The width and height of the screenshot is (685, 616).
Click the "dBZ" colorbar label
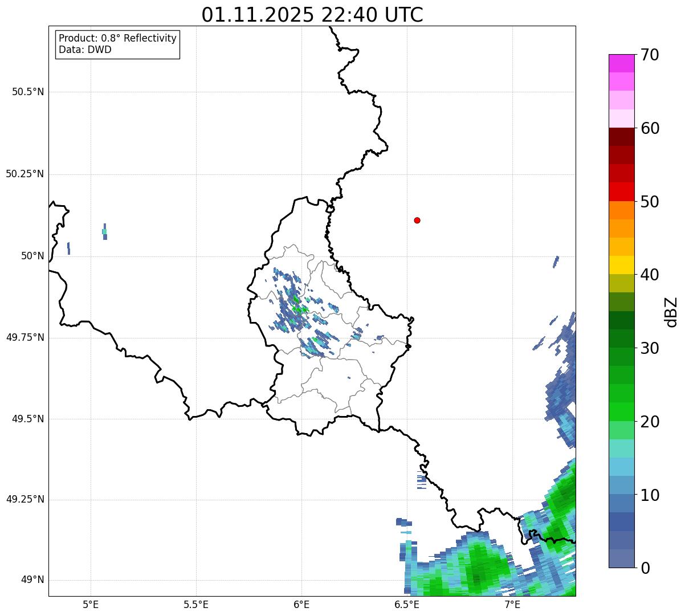click(671, 312)
